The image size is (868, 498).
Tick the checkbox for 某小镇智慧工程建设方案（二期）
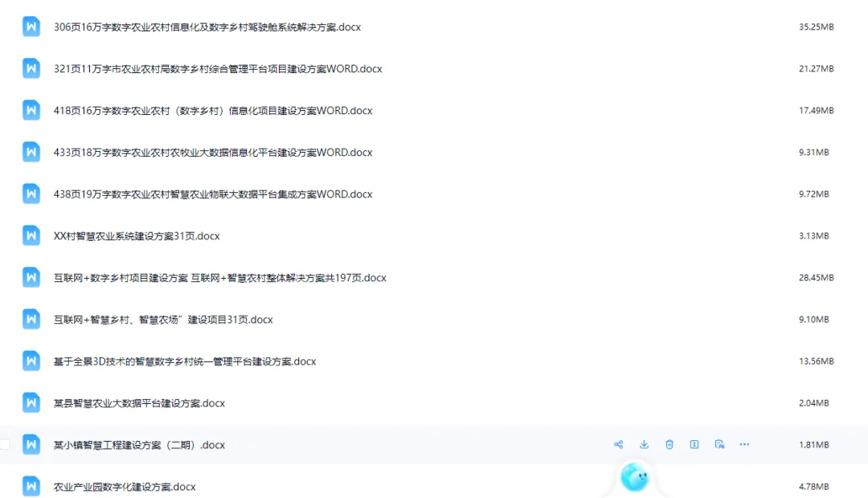click(x=6, y=444)
